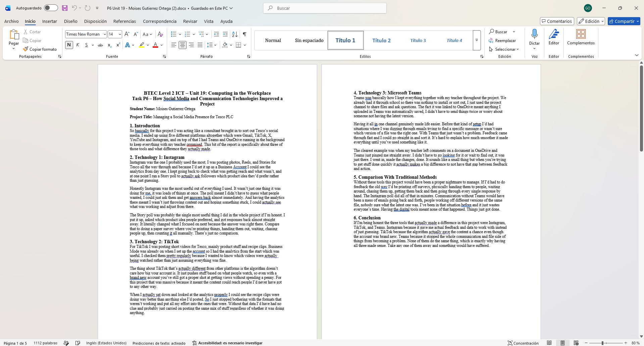Screen dimensions: 644x346
Task: Redo the last action
Action: tap(88, 8)
